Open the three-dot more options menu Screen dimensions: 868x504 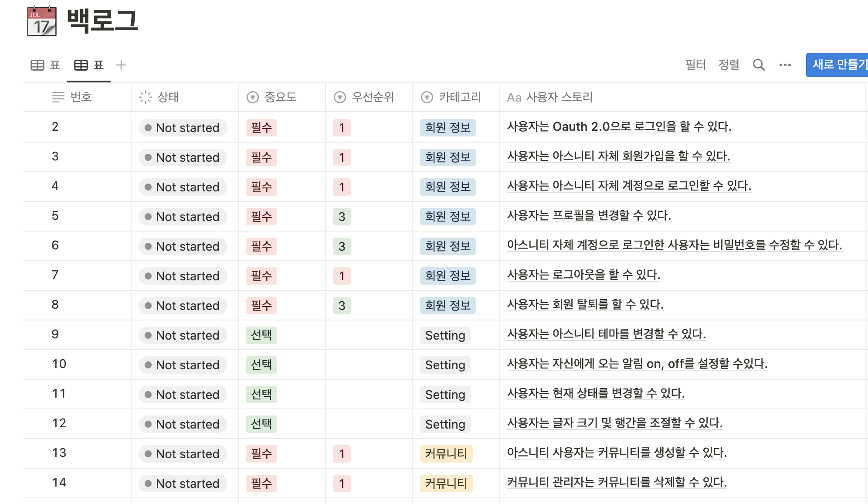[x=785, y=65]
